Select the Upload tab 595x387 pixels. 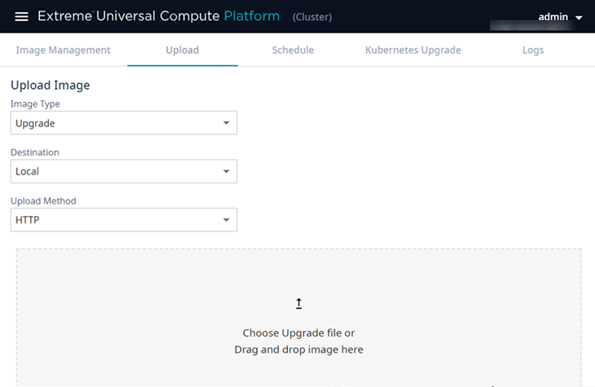point(182,50)
